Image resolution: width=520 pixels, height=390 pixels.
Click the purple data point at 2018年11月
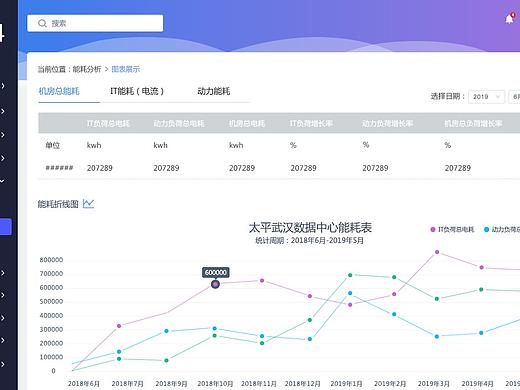tap(262, 280)
